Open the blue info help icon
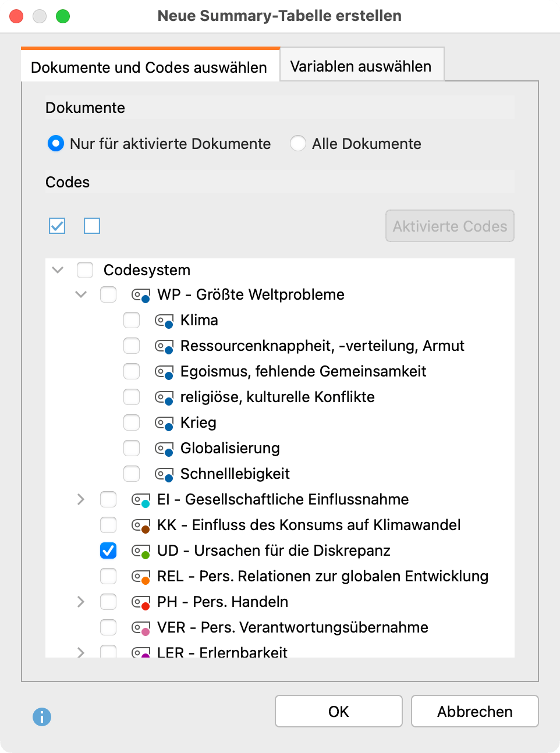This screenshot has height=753, width=560. [42, 716]
